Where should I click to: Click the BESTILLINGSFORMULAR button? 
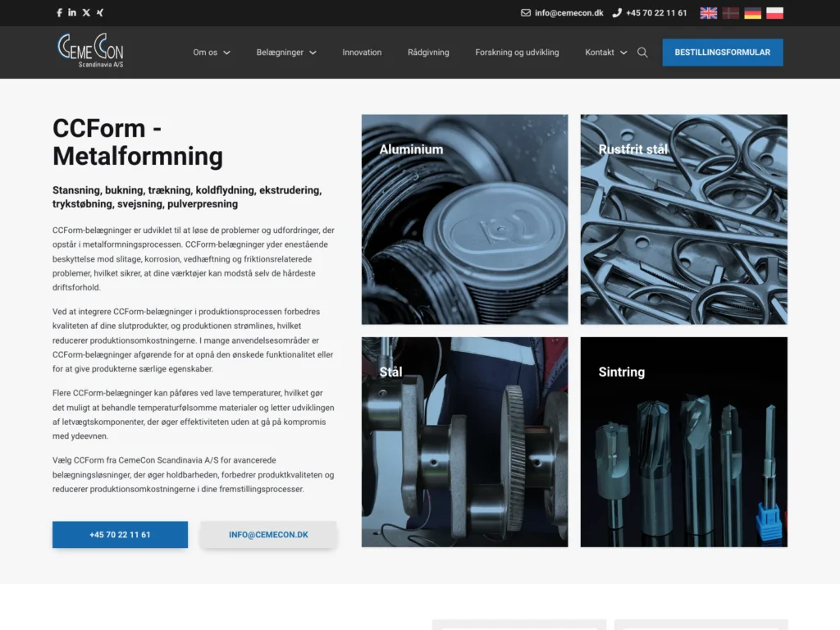(x=723, y=52)
